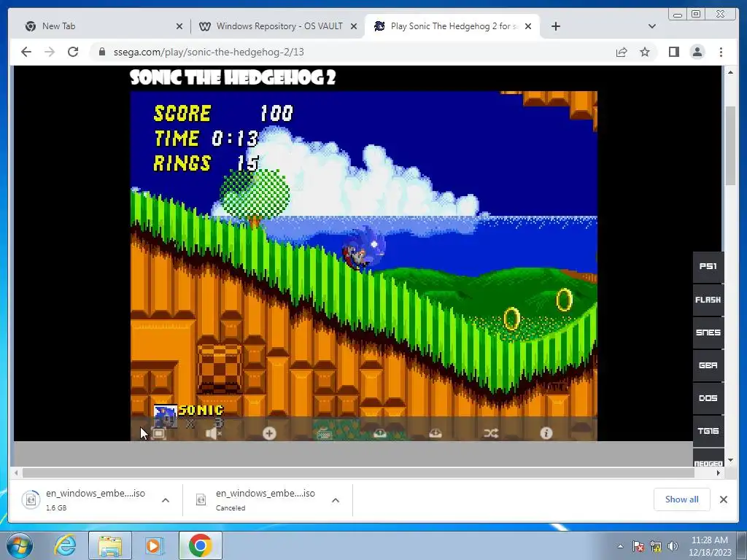This screenshot has height=560, width=747.
Task: Switch to the New Tab browser tab
Action: tap(100, 26)
